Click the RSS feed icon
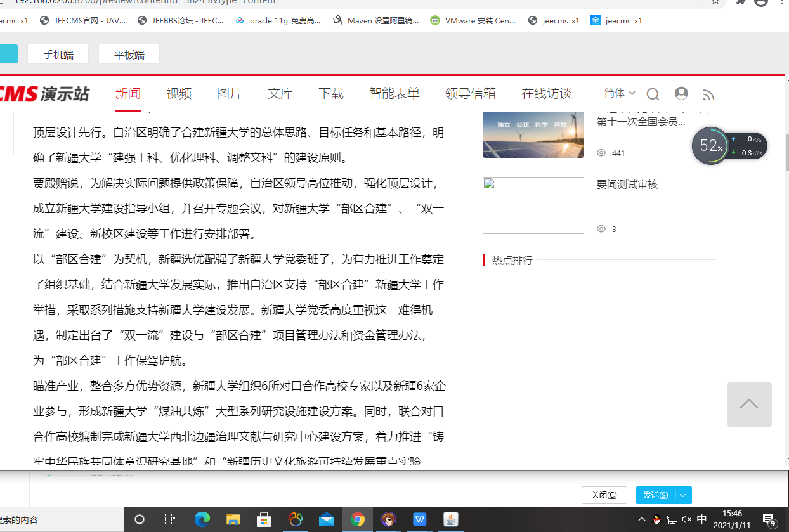 tap(708, 95)
